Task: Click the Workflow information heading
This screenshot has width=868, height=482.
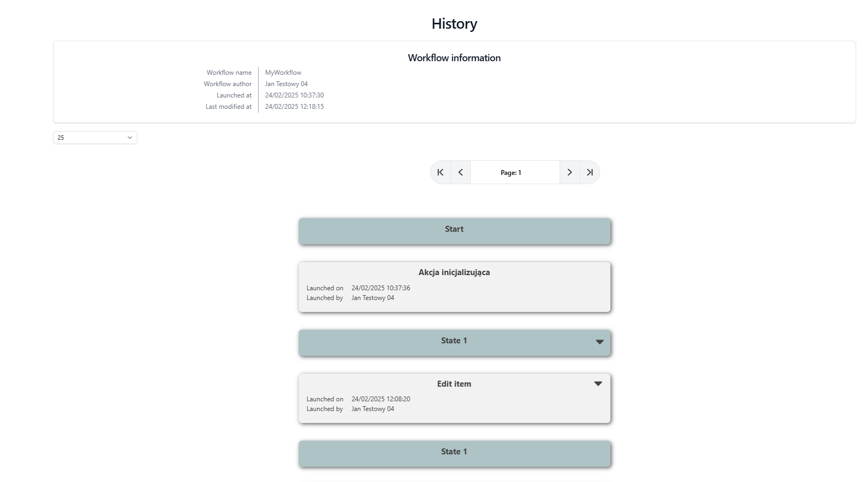Action: (454, 58)
